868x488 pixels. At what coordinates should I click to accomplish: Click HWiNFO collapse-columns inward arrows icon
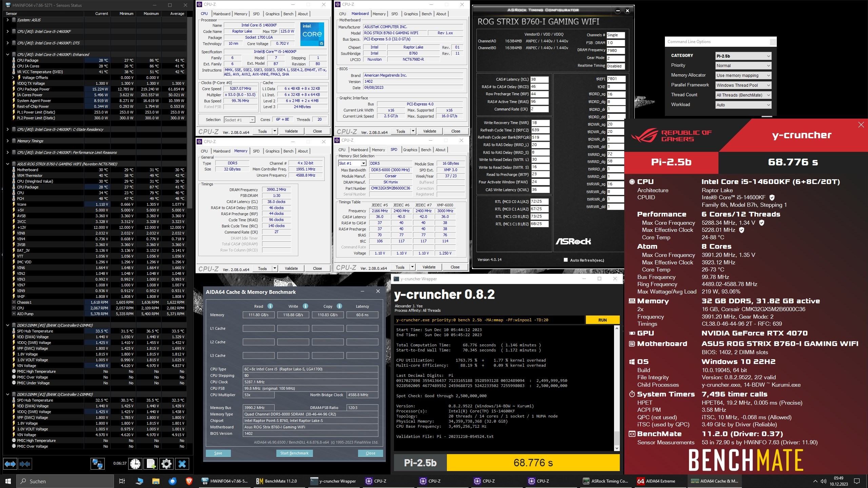pos(25,464)
